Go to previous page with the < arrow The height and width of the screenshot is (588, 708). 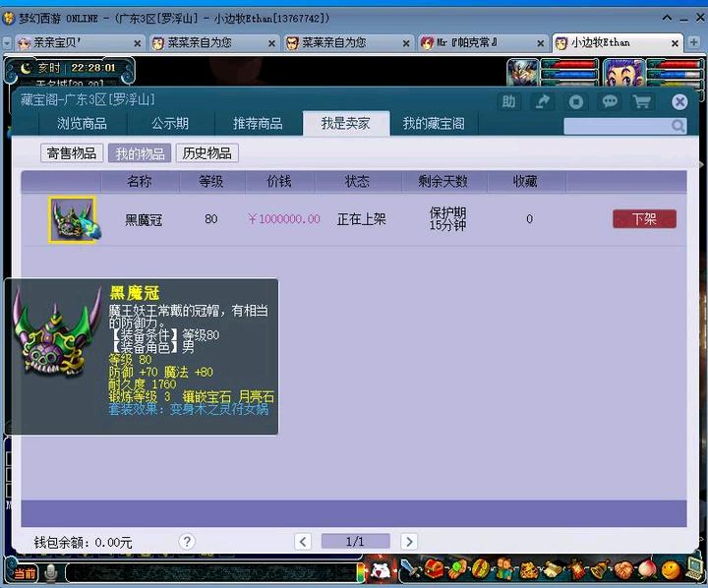303,542
